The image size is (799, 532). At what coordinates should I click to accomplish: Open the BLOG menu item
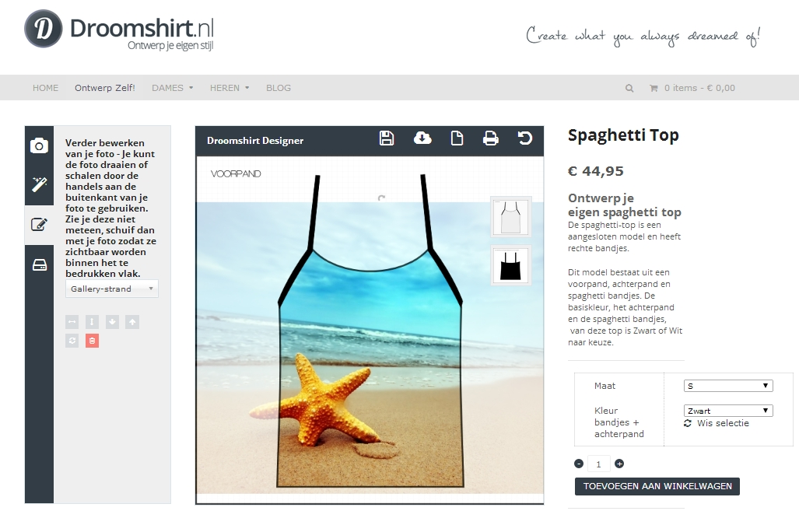(x=279, y=88)
